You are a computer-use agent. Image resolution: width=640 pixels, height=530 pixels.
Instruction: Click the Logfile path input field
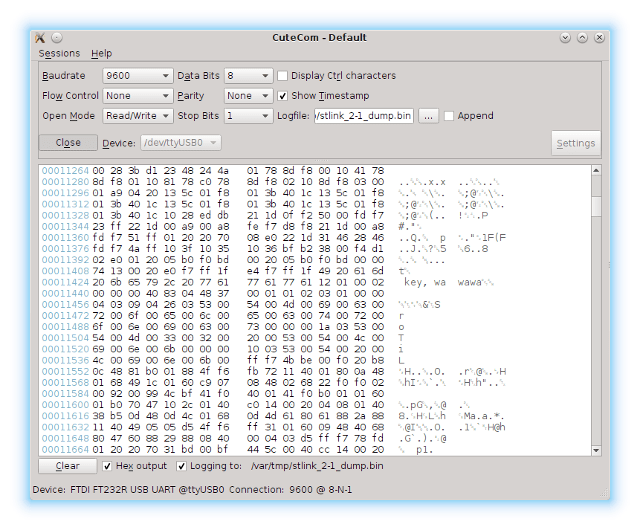pyautogui.click(x=364, y=116)
